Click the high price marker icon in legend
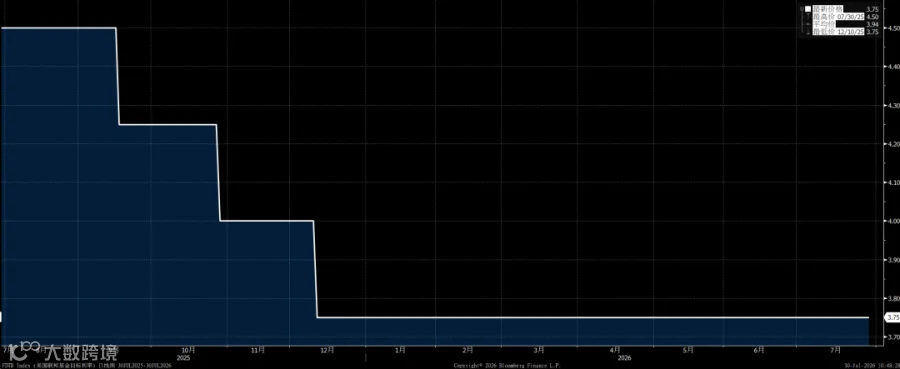The height and width of the screenshot is (369, 900). 808,17
